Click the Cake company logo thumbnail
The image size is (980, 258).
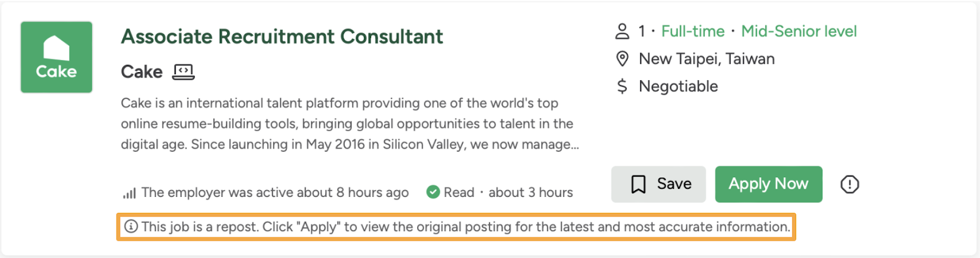(x=56, y=57)
